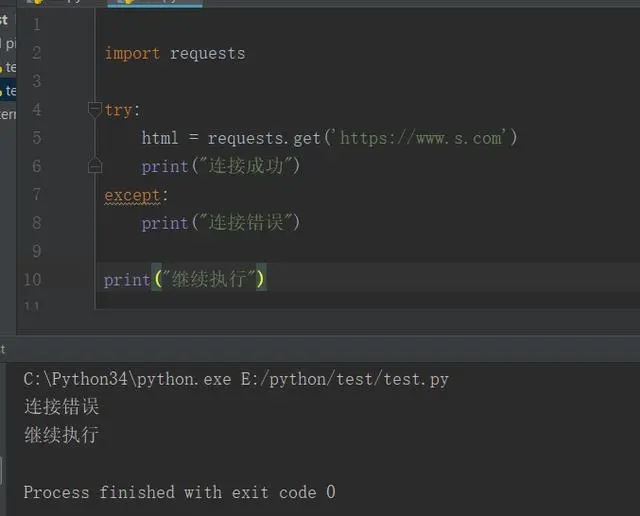Click line number 1 in the gutter
Image resolution: width=640 pixels, height=516 pixels.
37,24
